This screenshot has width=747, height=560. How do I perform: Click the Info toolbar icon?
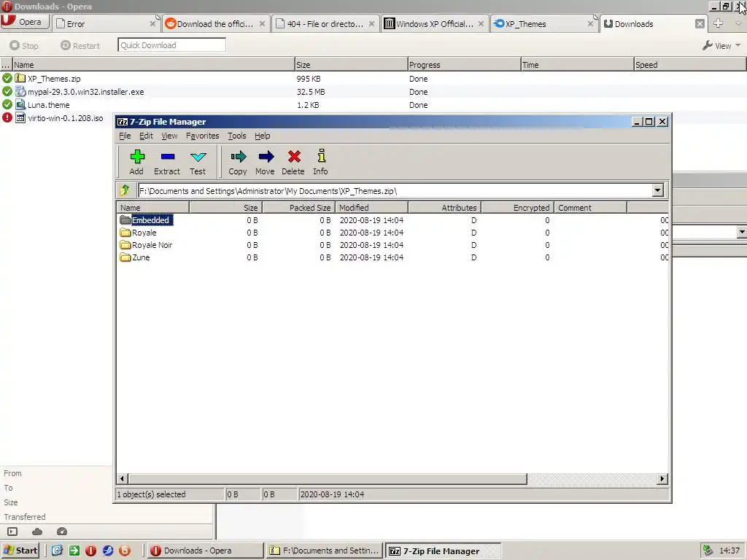[x=321, y=163]
